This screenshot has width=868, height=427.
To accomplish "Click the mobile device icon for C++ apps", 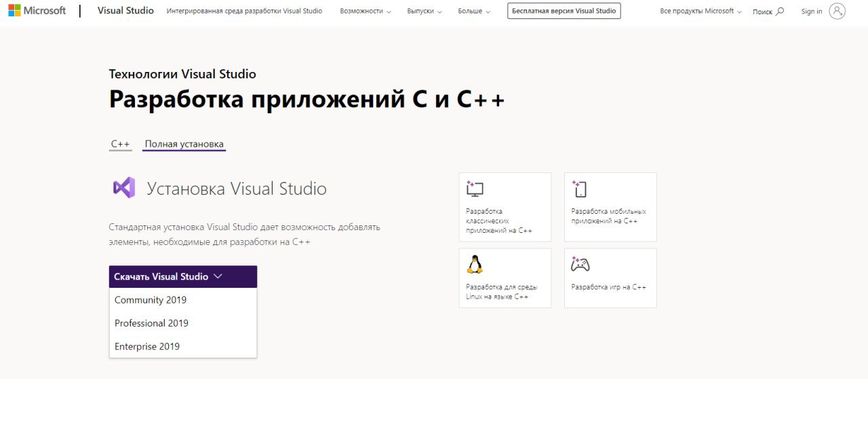I will point(578,189).
